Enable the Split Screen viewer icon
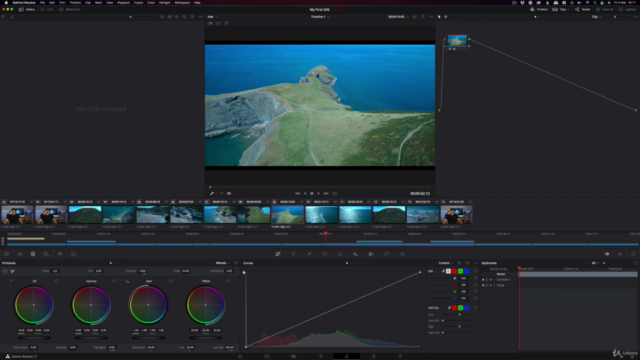 (x=218, y=23)
